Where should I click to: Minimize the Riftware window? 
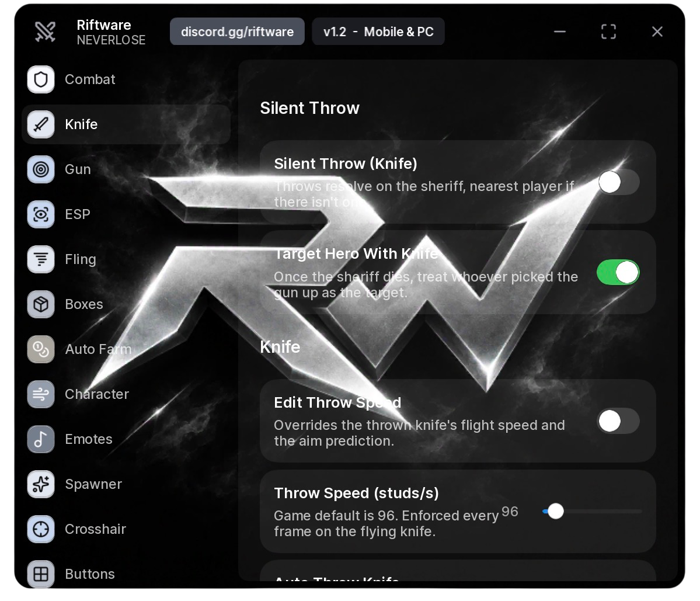(x=560, y=32)
